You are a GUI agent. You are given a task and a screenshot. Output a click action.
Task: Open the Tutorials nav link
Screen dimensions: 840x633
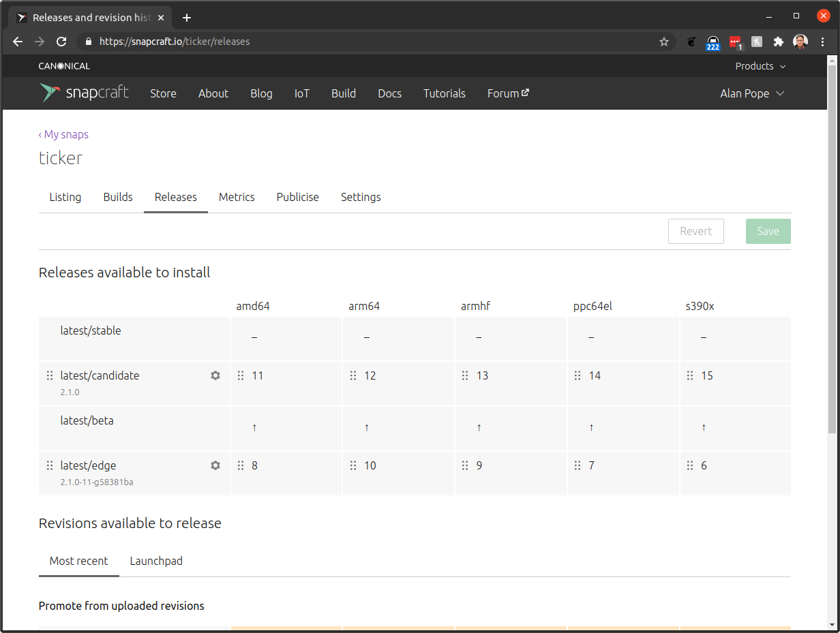tap(445, 93)
